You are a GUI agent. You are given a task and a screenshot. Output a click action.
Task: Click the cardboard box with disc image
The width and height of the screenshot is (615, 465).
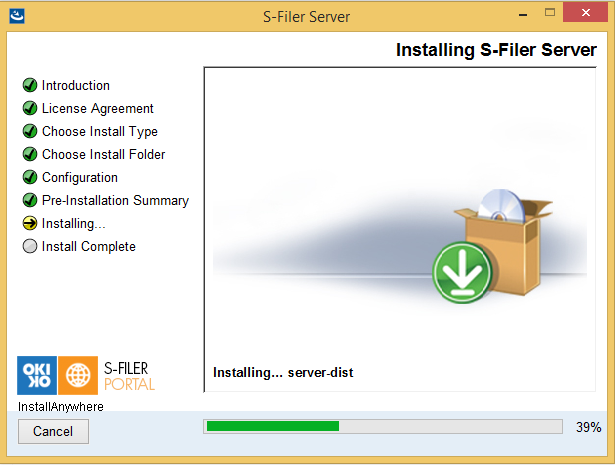[506, 242]
